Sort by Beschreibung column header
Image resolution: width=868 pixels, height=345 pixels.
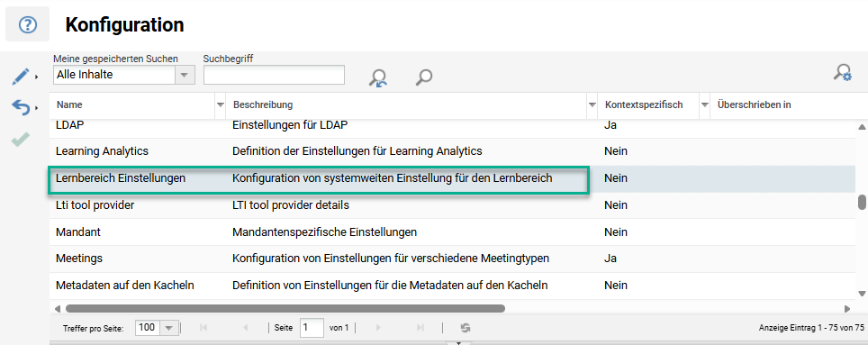pyautogui.click(x=263, y=105)
